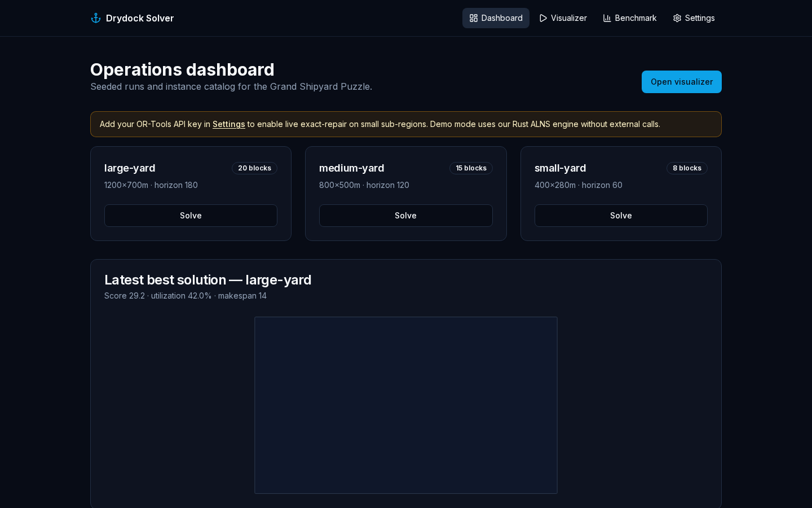Click the 15 blocks badge
Viewport: 812px width, 508px height.
[471, 168]
